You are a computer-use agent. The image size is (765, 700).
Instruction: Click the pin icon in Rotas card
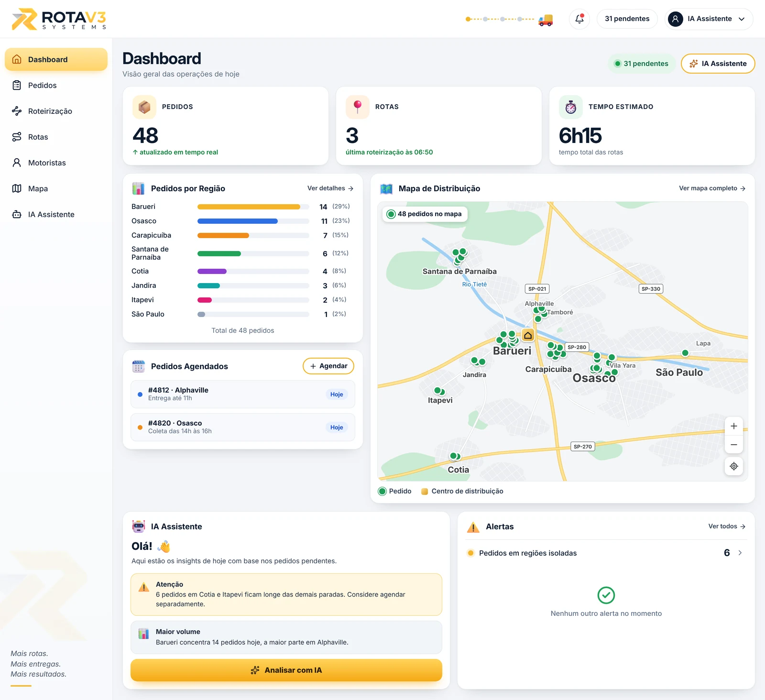[358, 107]
